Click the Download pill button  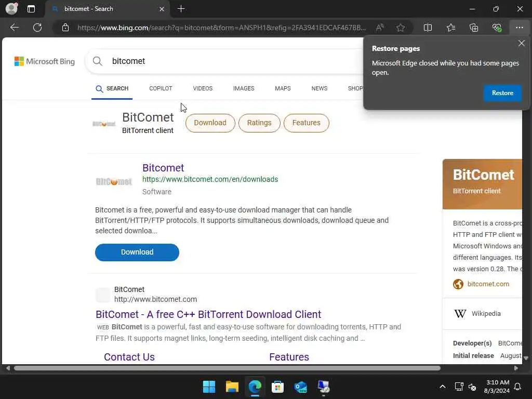point(210,123)
